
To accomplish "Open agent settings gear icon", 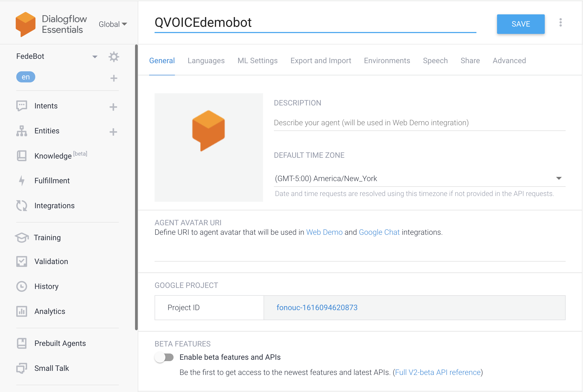I will (x=114, y=57).
